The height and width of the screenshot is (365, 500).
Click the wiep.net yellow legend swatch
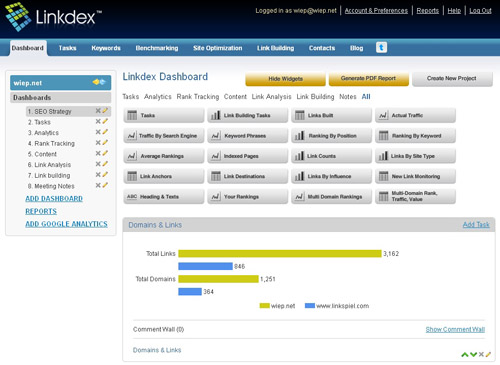coord(265,306)
